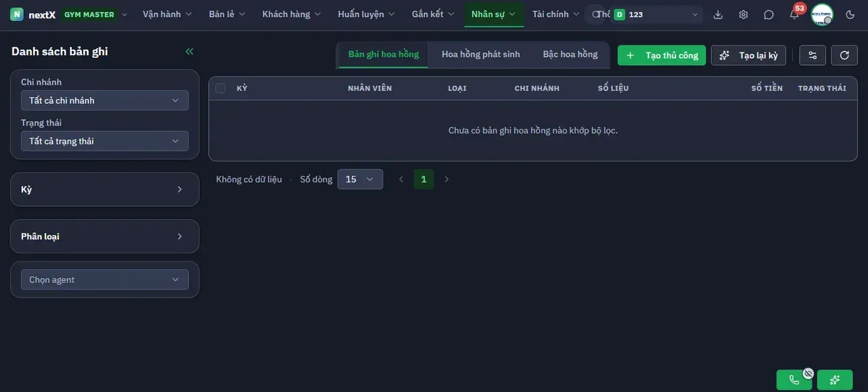Tick the select-all checkbox in table header
Viewport: 868px width, 392px height.
click(x=220, y=88)
